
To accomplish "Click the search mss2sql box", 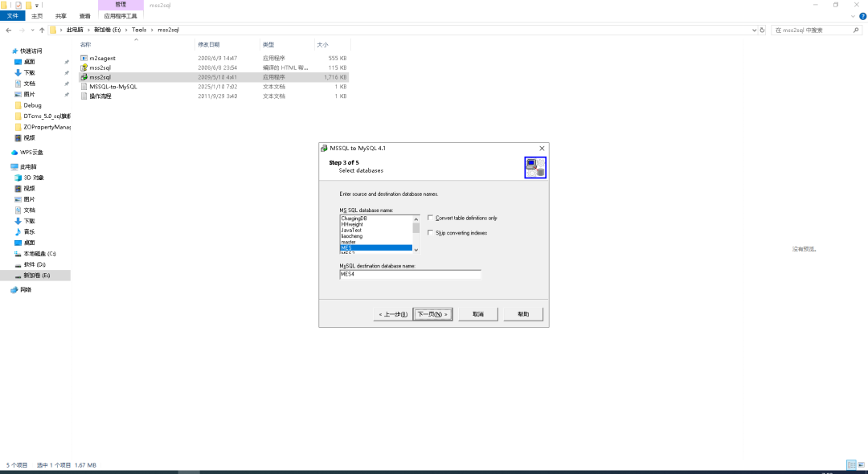I will coord(816,30).
